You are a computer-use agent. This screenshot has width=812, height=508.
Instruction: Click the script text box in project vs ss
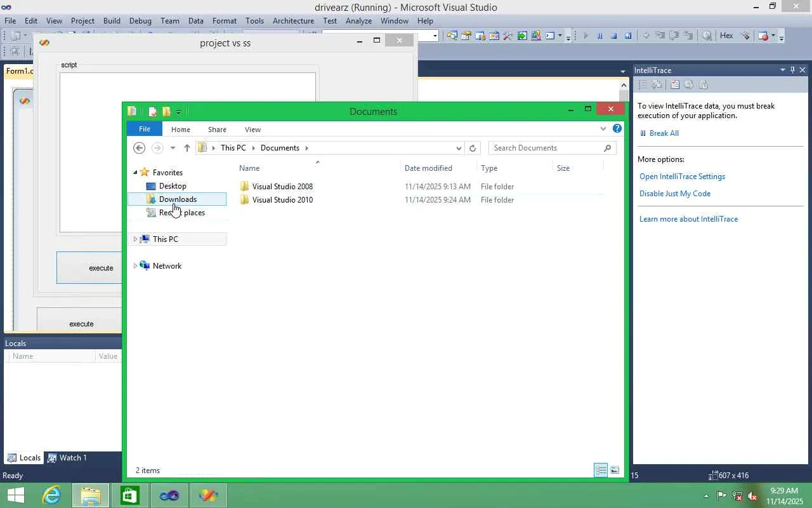point(188,152)
